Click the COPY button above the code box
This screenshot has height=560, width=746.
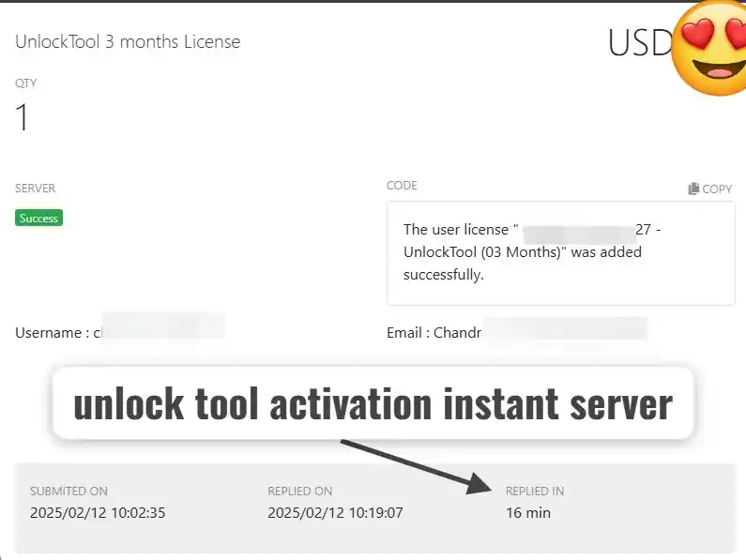[709, 189]
